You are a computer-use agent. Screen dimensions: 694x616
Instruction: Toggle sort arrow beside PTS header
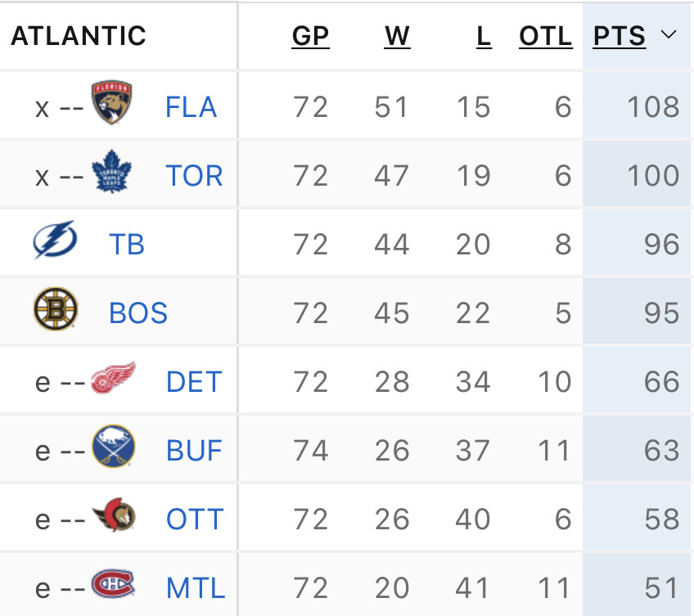(x=669, y=35)
